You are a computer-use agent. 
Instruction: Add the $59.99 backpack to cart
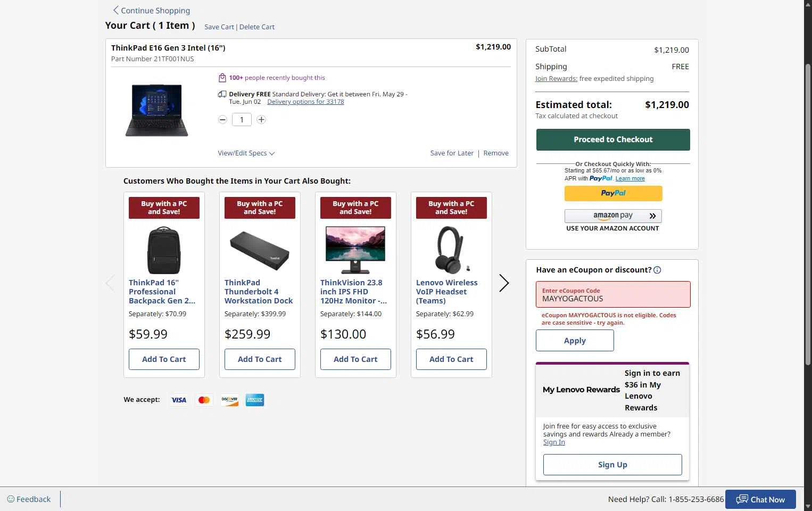(x=164, y=359)
